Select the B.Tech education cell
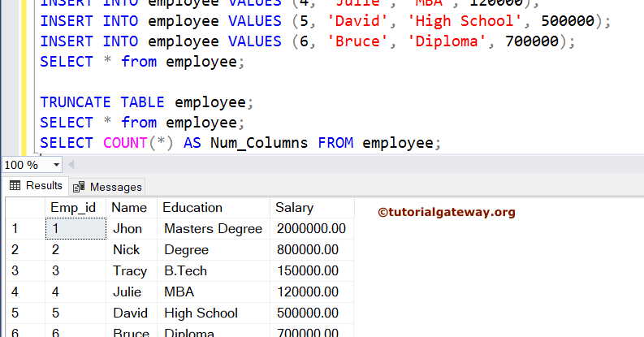Screen dimensions: 644x337 pyautogui.click(x=214, y=271)
